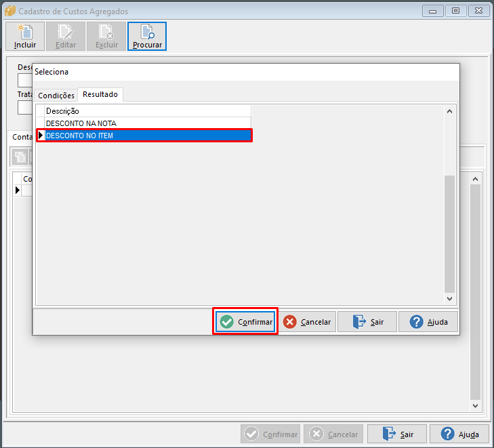Click results list scroll down arrow
Image resolution: width=494 pixels, height=448 pixels.
click(449, 299)
